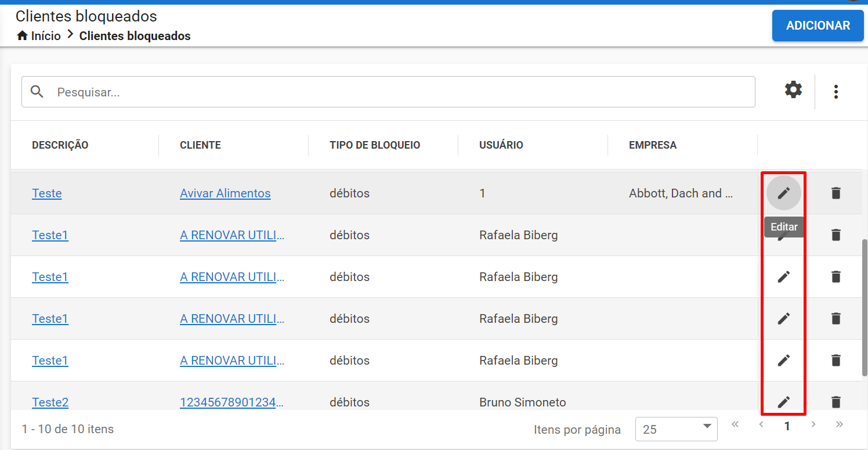Click the Clientes bloqueados breadcrumb text
This screenshot has width=868, height=450.
click(x=135, y=36)
